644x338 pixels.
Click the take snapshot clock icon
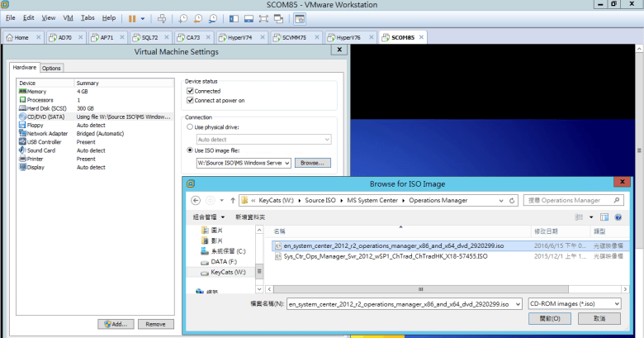[x=183, y=17]
